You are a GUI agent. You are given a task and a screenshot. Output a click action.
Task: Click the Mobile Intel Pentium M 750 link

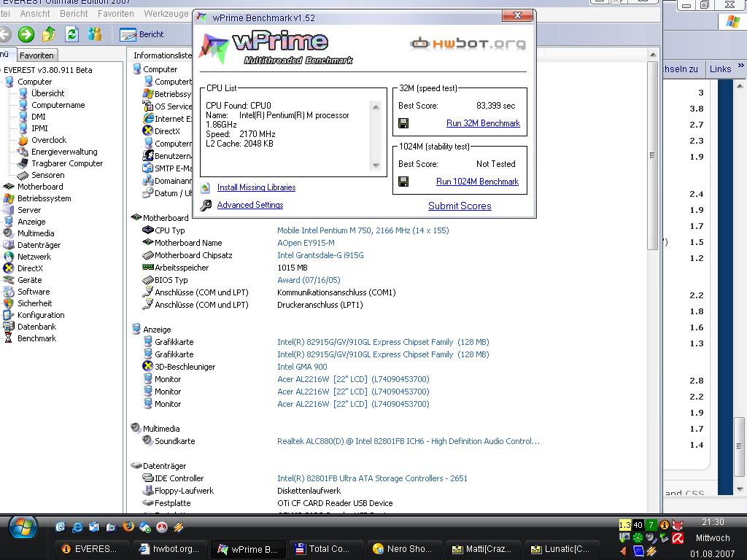coord(363,230)
